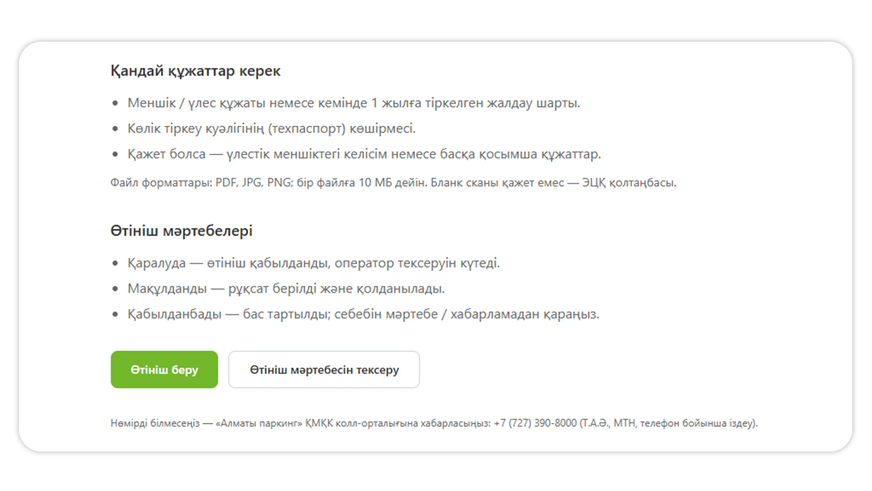Click «Алматы паркинг» in the footer note
The image size is (872, 491).
[259, 423]
